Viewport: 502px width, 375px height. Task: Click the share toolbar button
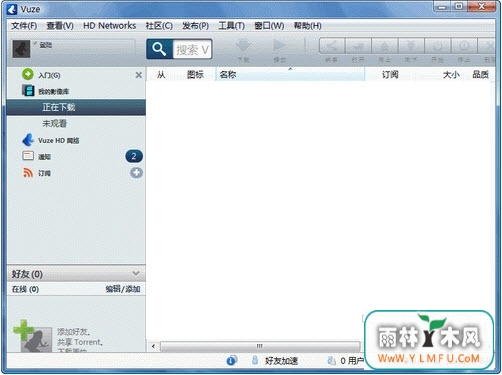[332, 46]
